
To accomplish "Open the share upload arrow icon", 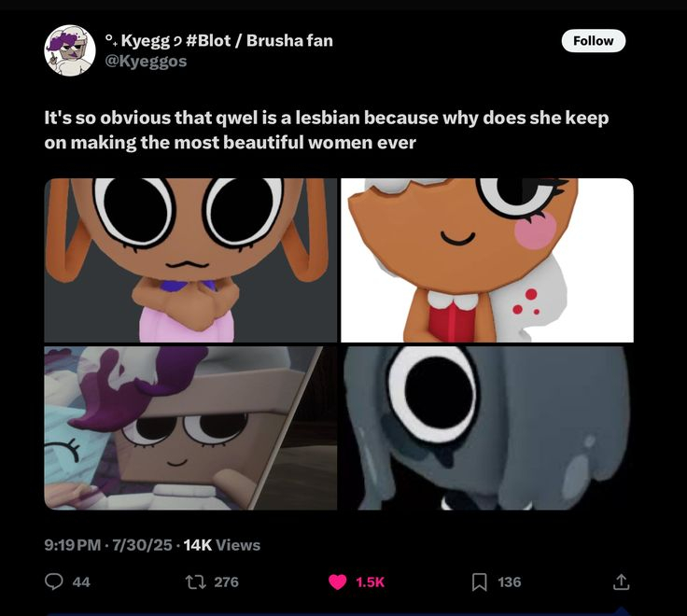I will [621, 581].
